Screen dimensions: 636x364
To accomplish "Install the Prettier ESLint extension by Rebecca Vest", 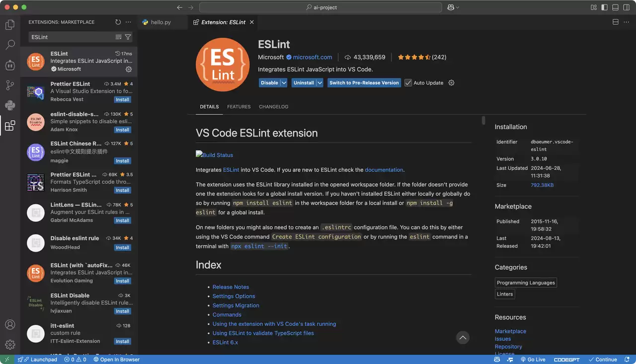I will [122, 99].
